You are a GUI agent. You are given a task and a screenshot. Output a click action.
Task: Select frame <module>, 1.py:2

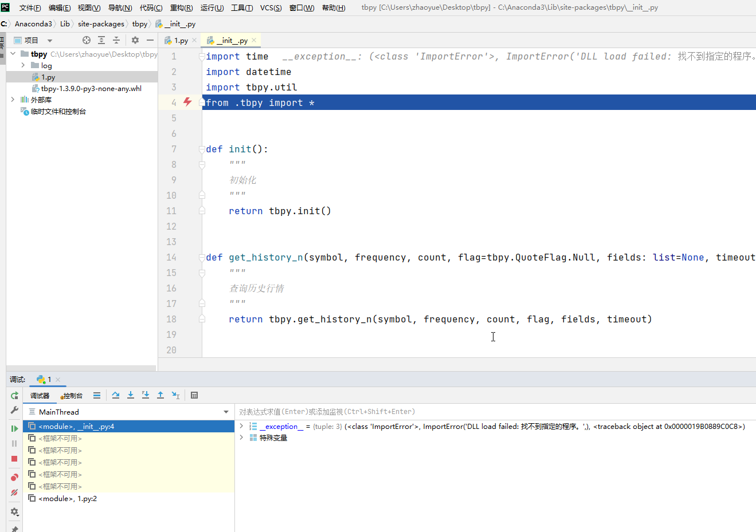pyautogui.click(x=129, y=498)
